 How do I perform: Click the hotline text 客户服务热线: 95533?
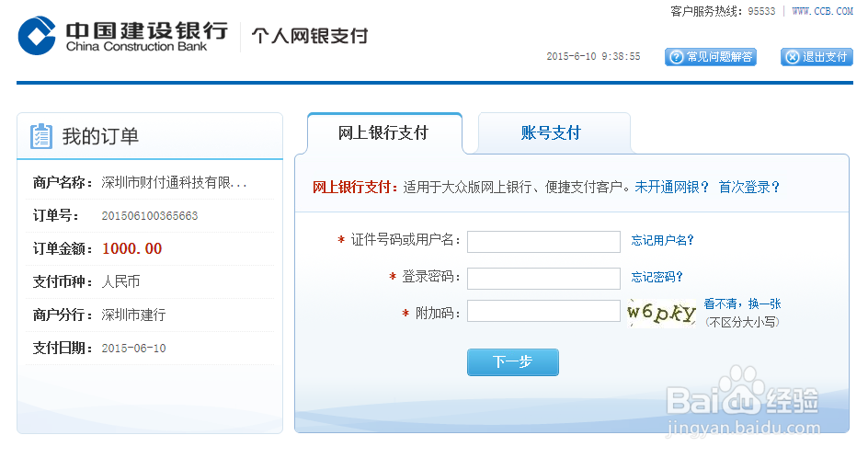pos(723,11)
